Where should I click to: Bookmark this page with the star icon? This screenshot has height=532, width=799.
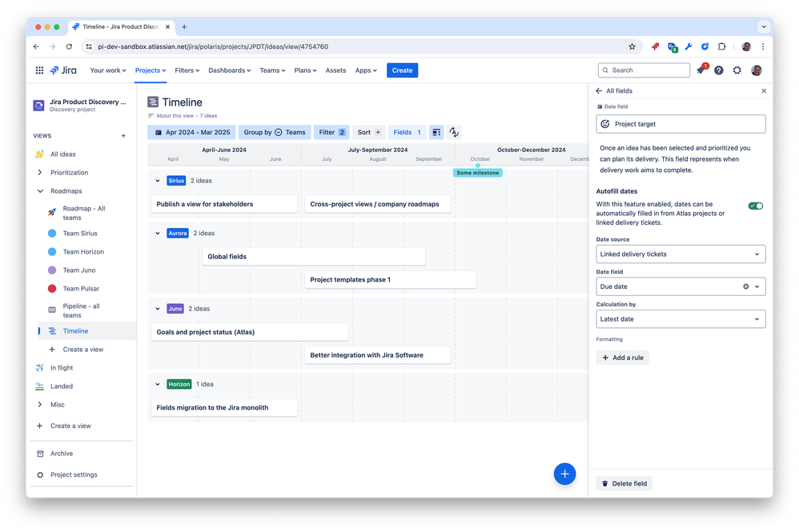click(632, 46)
